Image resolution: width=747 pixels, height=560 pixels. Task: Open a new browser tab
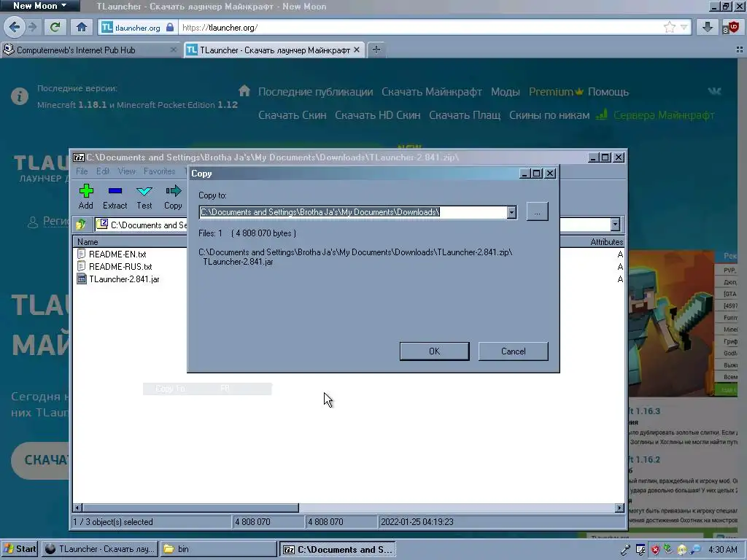point(376,50)
